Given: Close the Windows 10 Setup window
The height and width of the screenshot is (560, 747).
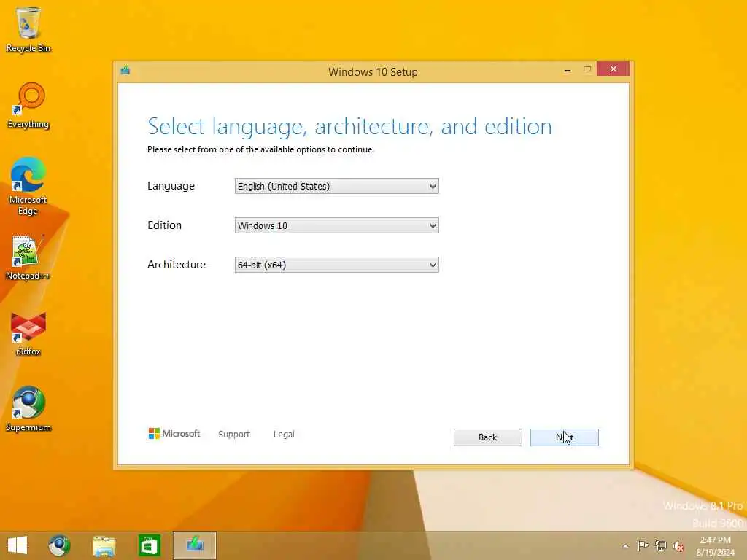Looking at the screenshot, I should tap(613, 69).
